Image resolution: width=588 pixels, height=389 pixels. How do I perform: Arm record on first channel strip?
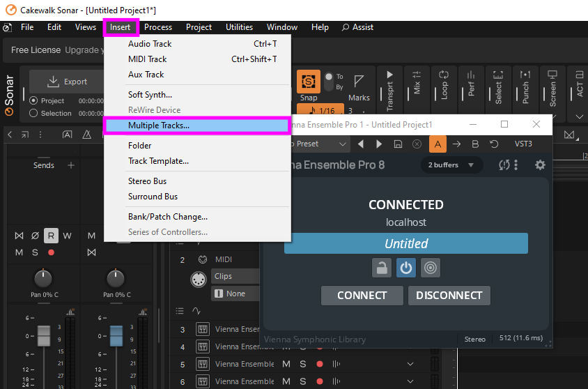52,252
